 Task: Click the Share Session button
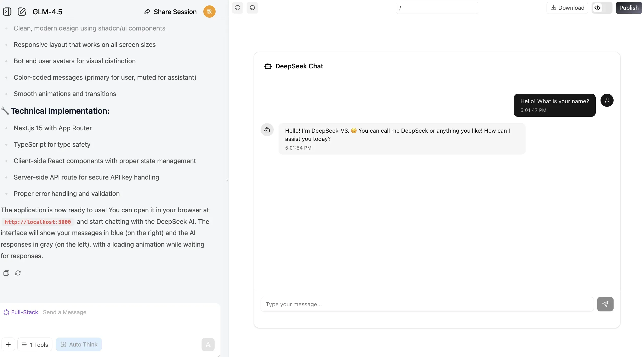pos(170,12)
